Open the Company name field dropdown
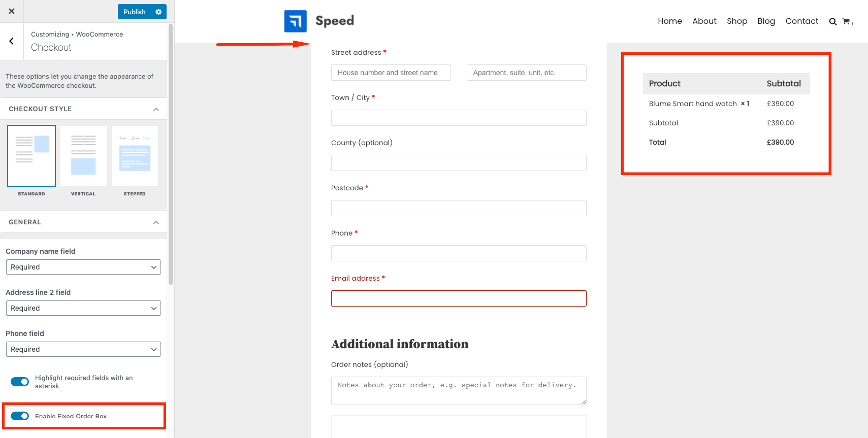868x438 pixels. [x=83, y=267]
